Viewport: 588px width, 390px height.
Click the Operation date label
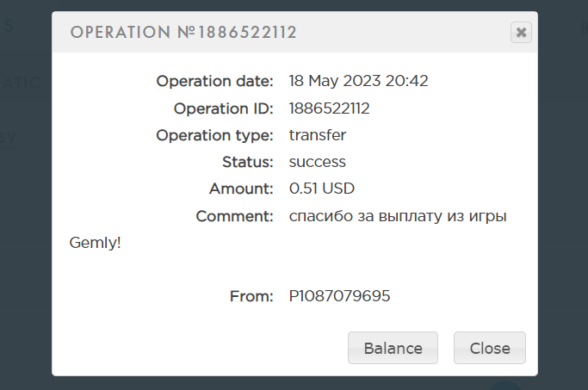[x=214, y=82]
